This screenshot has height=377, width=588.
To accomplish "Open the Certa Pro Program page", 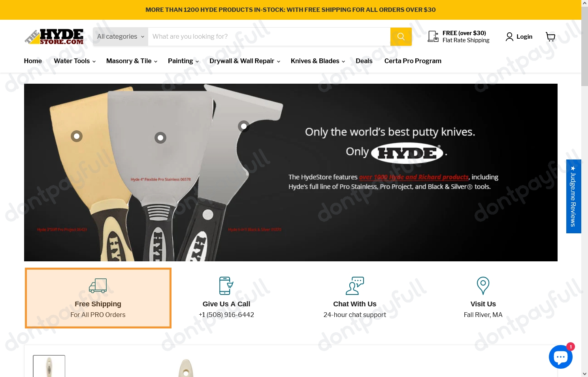I will 413,61.
